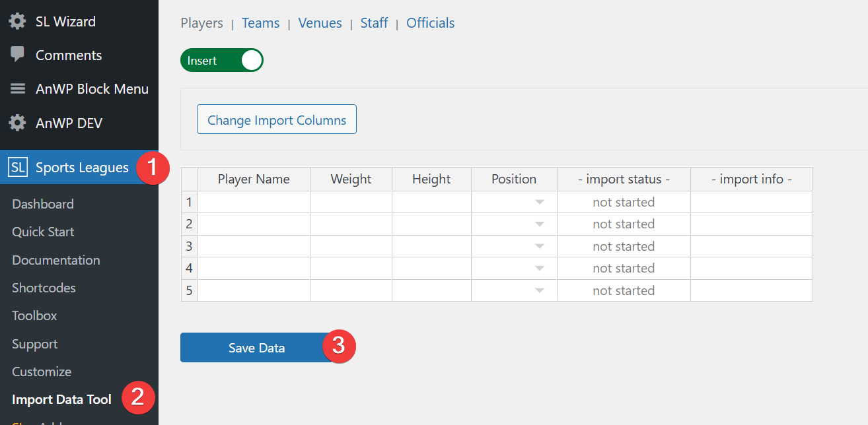Open the Support submenu item
The width and height of the screenshot is (868, 425).
[35, 344]
